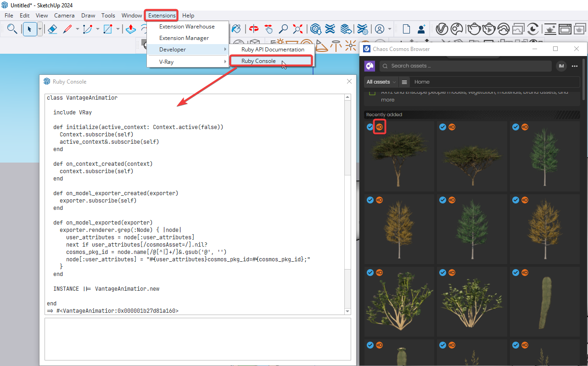The image size is (588, 366).
Task: Choose Extension Manager menu entry
Action: coord(188,38)
